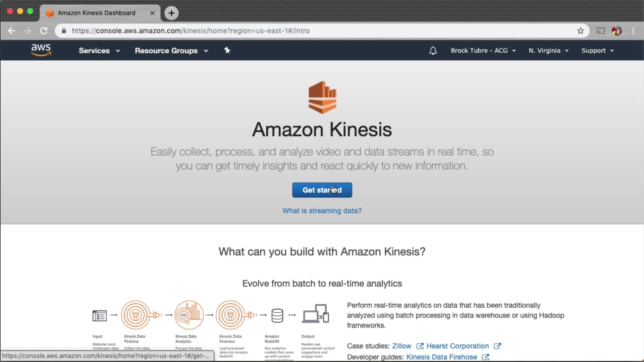The width and height of the screenshot is (644, 362).
Task: Open the notifications bell
Action: click(433, 51)
